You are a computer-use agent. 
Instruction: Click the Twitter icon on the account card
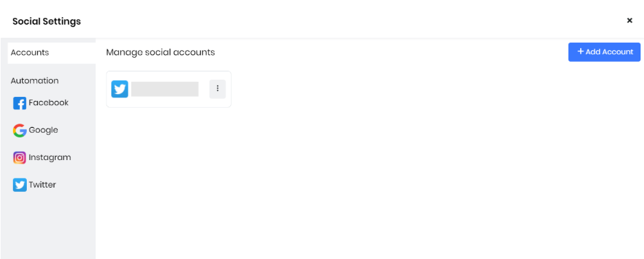(x=120, y=89)
